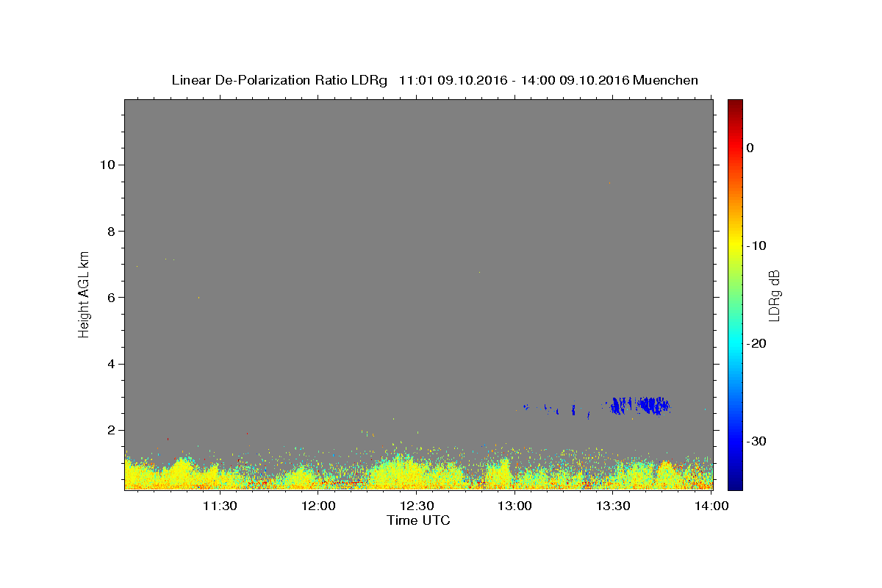Click the plot title mentioning Muenchen

[x=434, y=80]
